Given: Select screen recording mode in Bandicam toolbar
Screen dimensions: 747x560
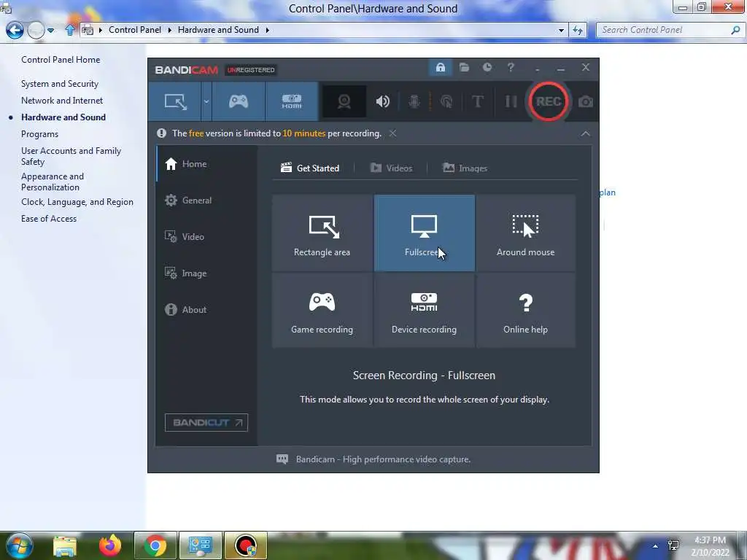Looking at the screenshot, I should coord(175,101).
